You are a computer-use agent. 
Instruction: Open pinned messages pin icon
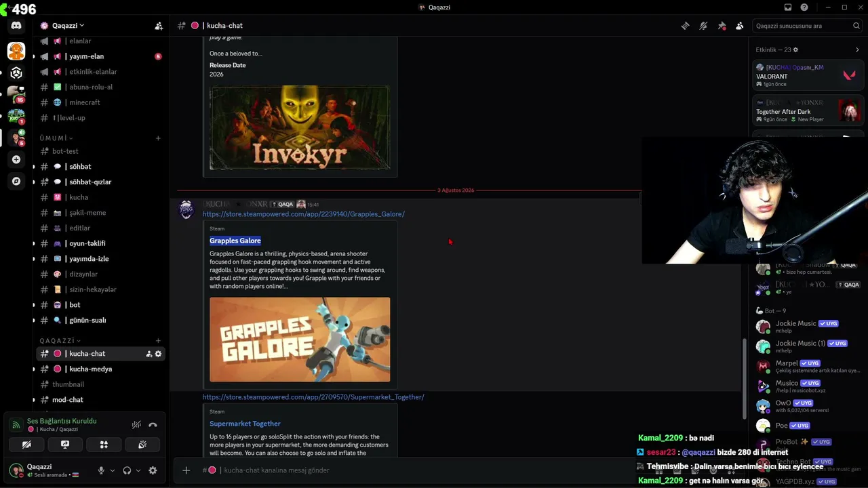coord(722,26)
